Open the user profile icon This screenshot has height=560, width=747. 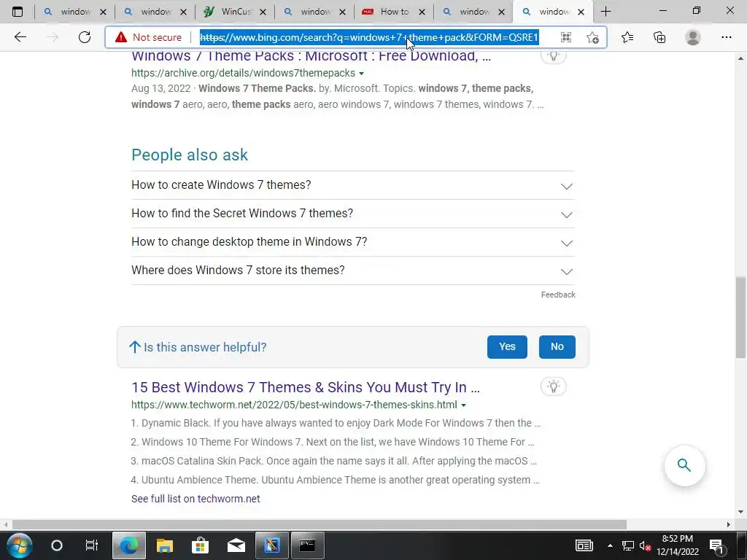[693, 37]
